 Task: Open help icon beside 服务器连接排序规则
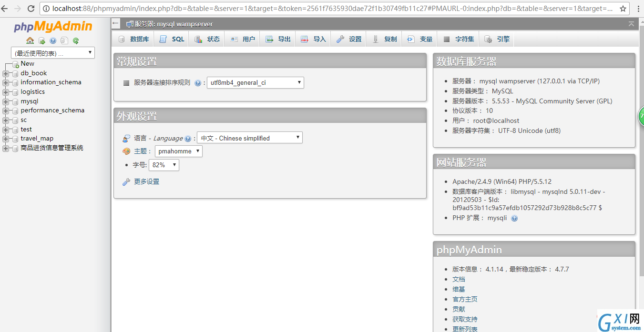click(198, 83)
